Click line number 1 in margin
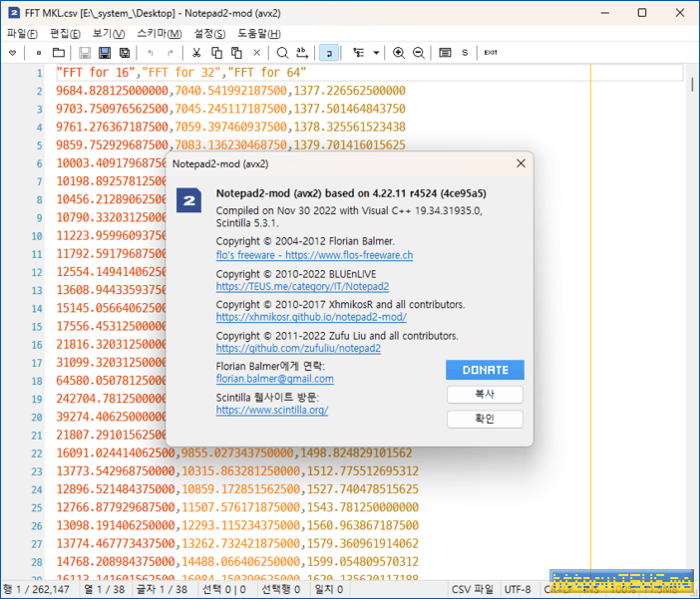 (39, 73)
